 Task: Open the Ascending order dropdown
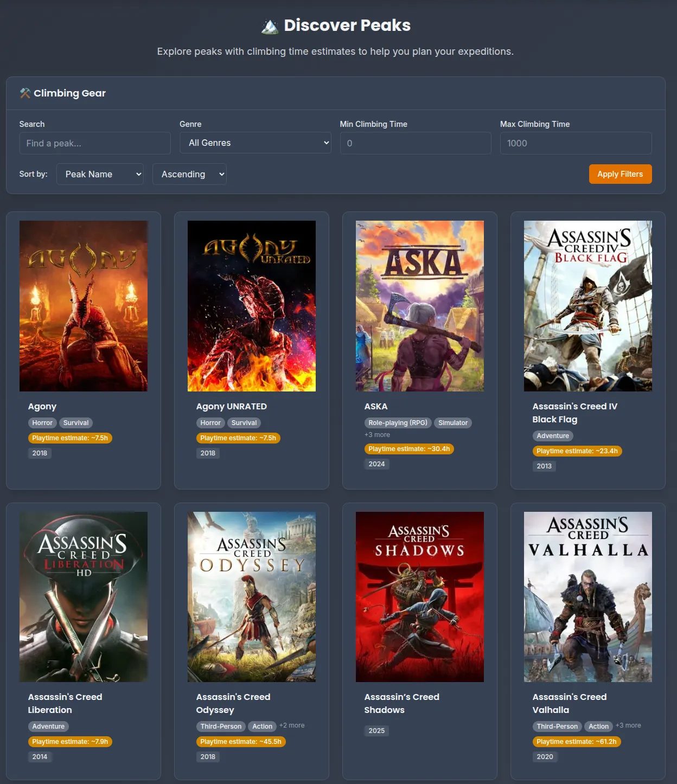[x=189, y=174]
